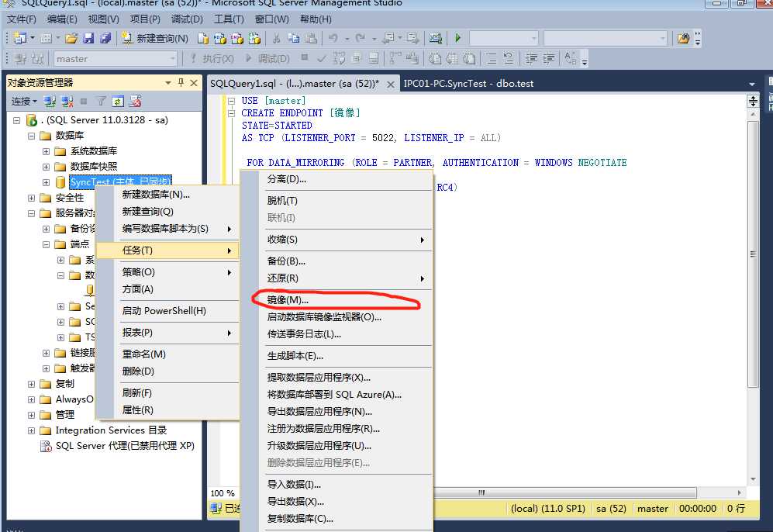Open the 帮助(H) menu

(x=316, y=19)
